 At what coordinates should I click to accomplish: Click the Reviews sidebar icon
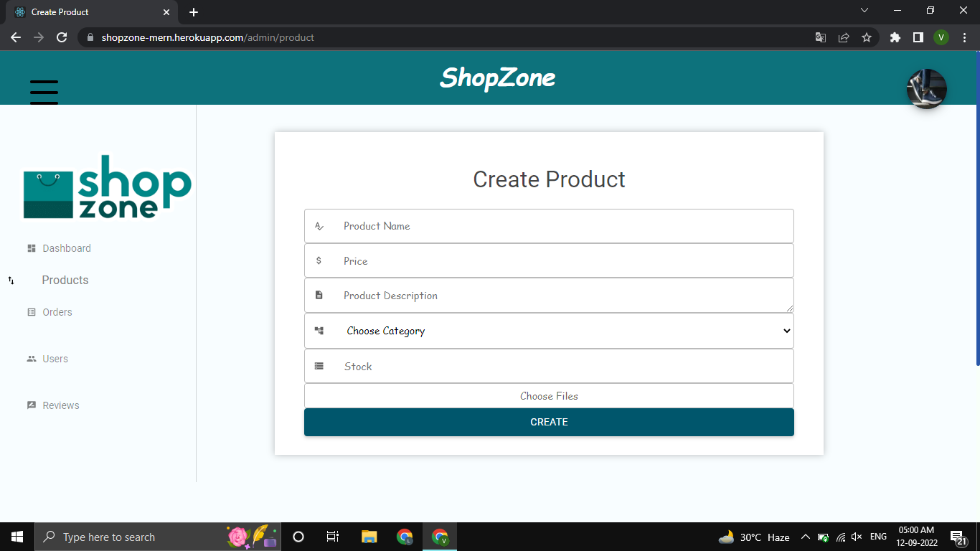tap(31, 405)
